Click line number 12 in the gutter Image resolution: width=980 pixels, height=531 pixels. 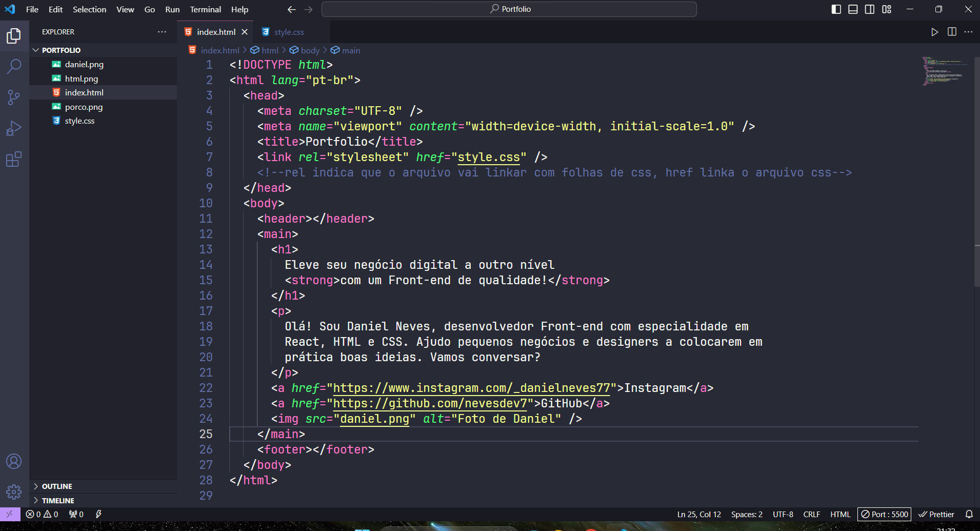point(206,234)
